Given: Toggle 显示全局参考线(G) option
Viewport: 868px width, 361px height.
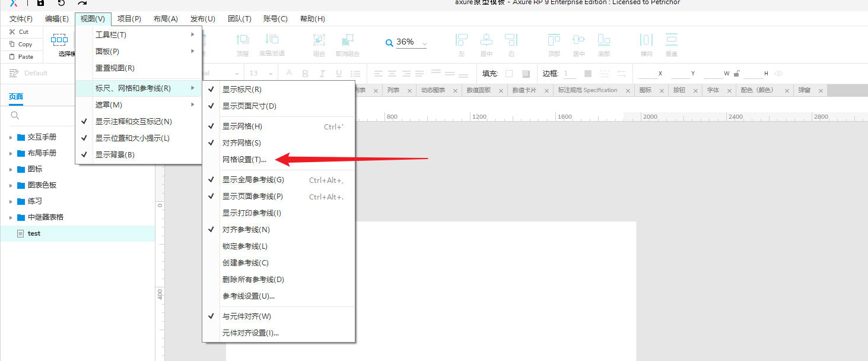Looking at the screenshot, I should tap(279, 180).
